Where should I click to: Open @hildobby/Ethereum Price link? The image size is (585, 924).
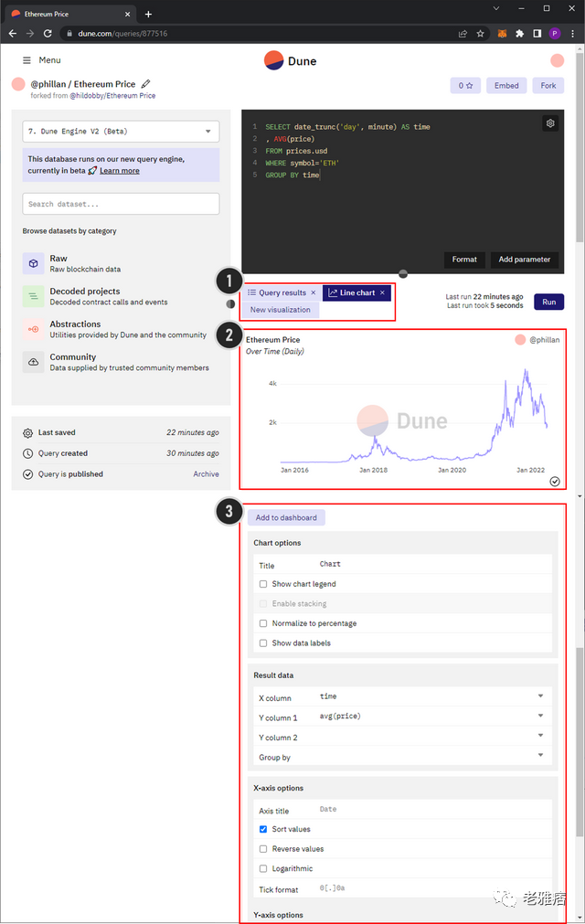click(x=112, y=95)
